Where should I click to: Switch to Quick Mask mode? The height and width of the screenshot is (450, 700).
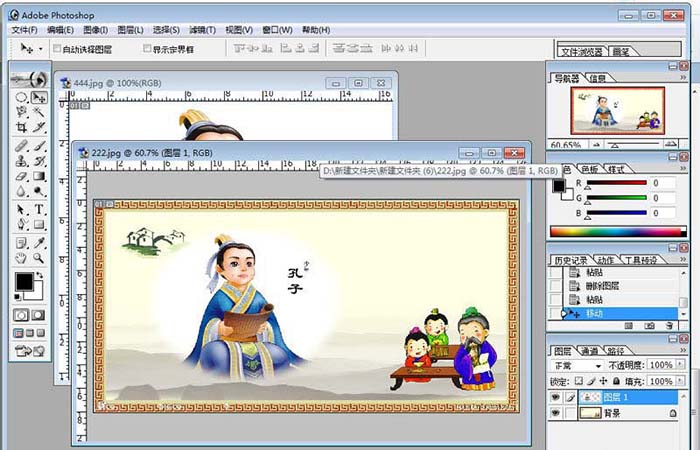(x=38, y=315)
